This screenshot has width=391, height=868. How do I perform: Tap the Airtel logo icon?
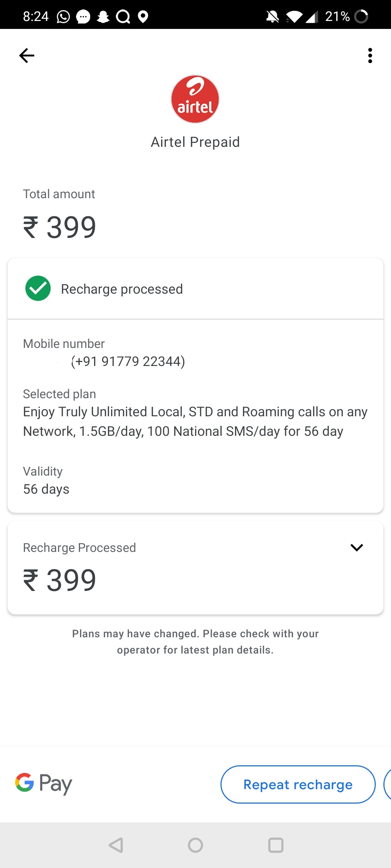tap(195, 99)
